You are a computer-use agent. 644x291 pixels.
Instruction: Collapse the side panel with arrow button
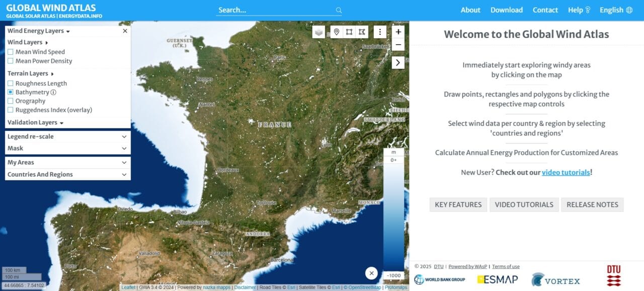398,62
